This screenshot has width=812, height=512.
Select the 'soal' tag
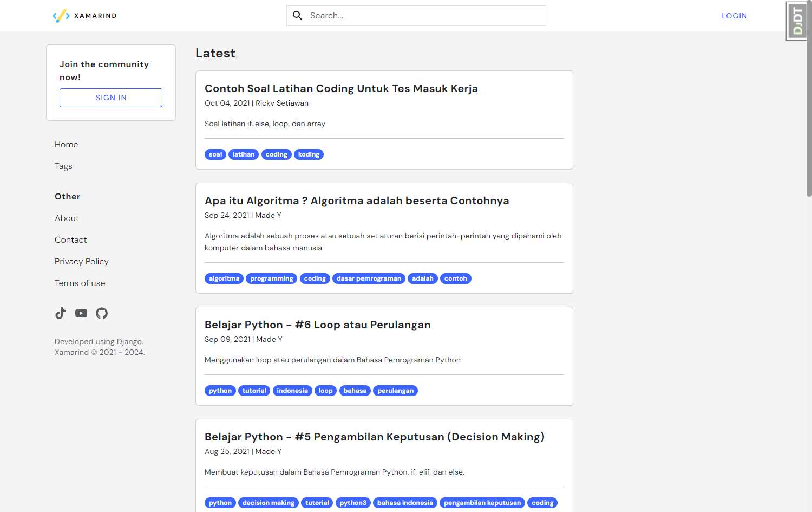215,154
